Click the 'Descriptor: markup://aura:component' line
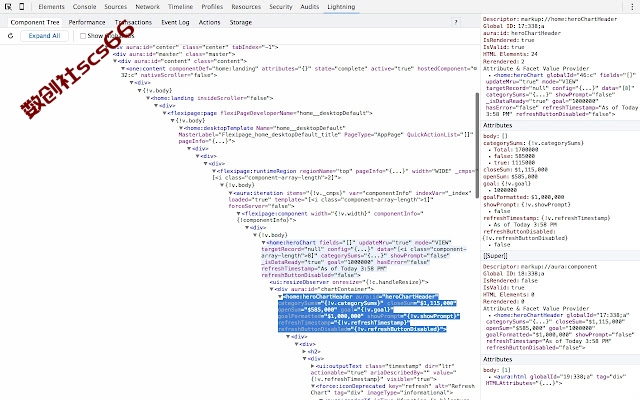 click(540, 267)
